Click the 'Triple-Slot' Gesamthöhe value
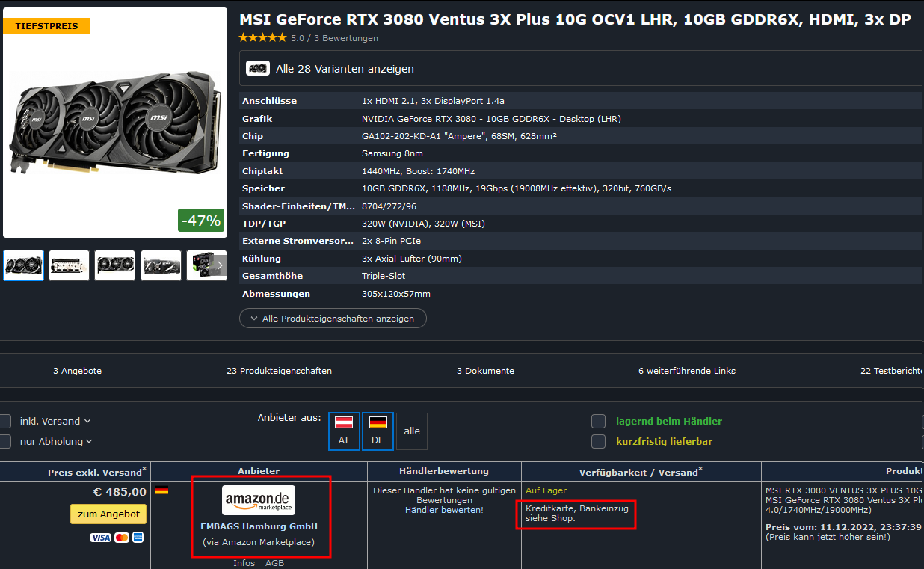924x569 pixels. [x=384, y=276]
